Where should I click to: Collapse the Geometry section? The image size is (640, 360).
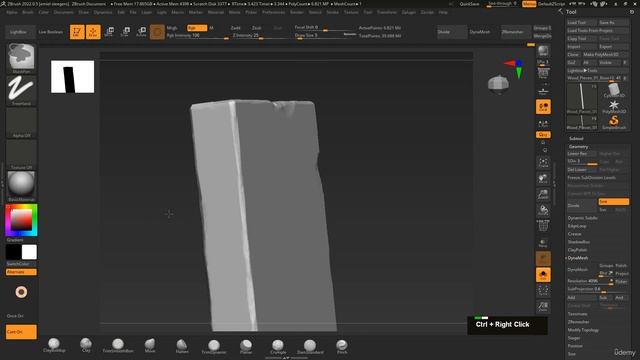tap(578, 147)
